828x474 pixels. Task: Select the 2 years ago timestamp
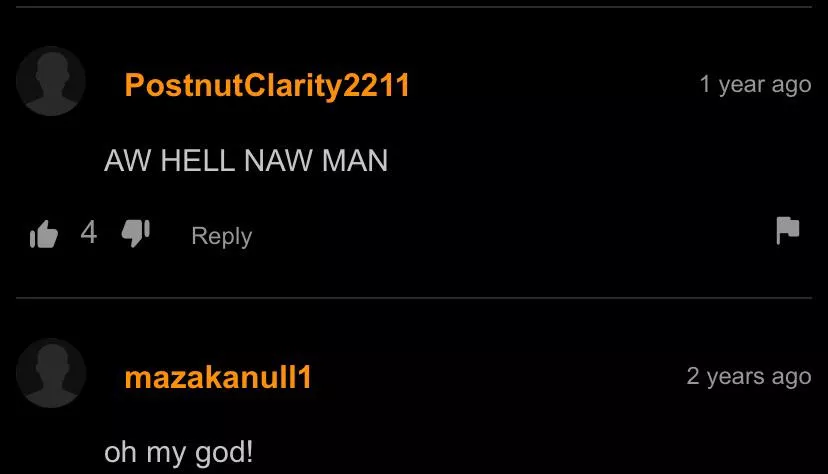click(749, 377)
